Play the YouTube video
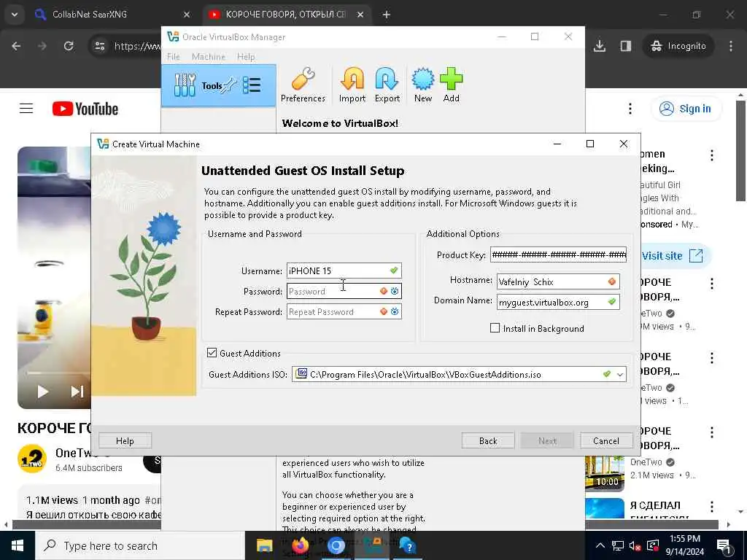Image resolution: width=747 pixels, height=560 pixels. click(x=43, y=392)
